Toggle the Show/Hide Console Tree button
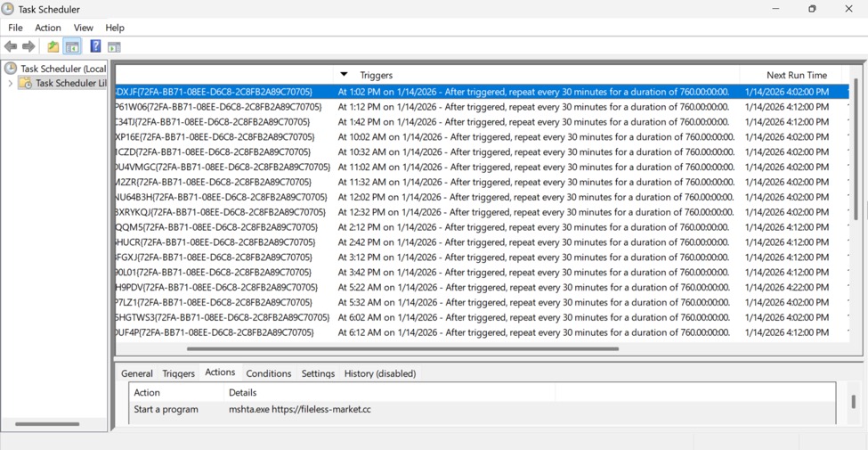The height and width of the screenshot is (450, 868). pos(72,46)
